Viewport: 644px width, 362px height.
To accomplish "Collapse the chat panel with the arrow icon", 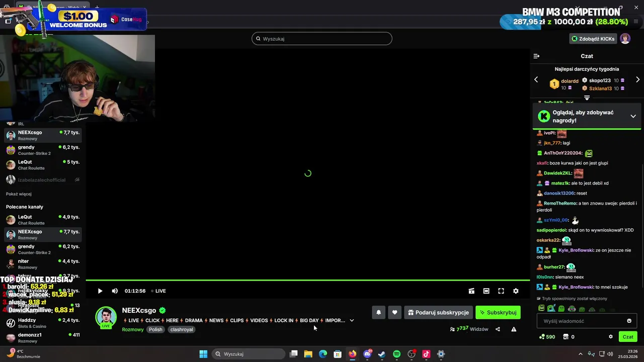I will tap(536, 56).
